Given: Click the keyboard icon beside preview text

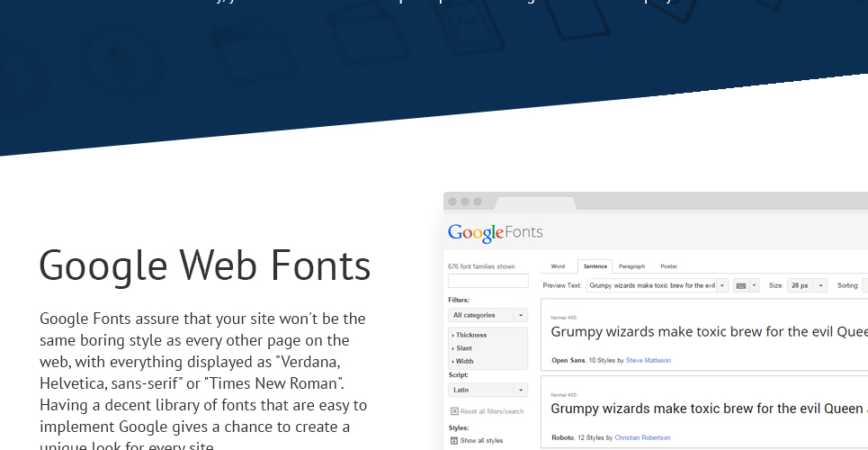Looking at the screenshot, I should coord(740,286).
